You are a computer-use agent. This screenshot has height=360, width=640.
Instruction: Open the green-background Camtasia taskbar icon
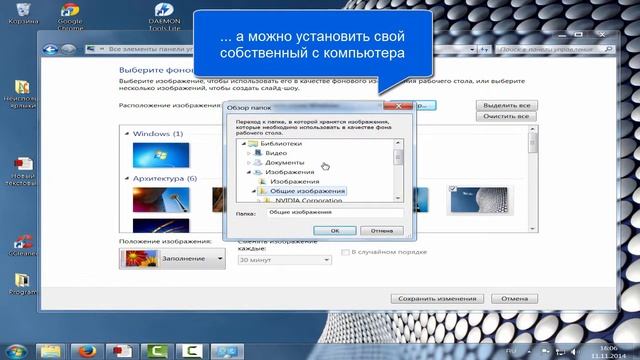coord(157,351)
